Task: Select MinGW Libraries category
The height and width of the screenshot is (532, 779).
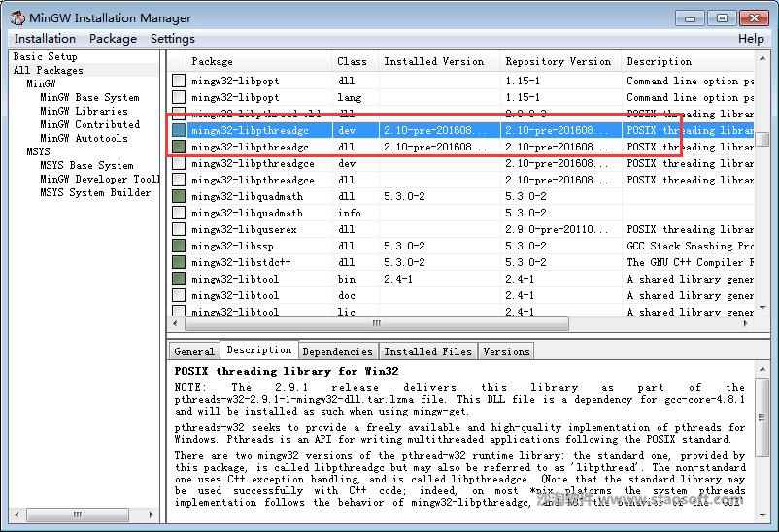Action: tap(84, 111)
